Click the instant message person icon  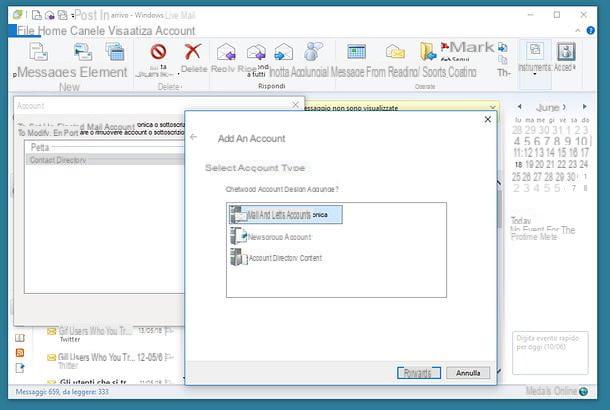[x=313, y=51]
